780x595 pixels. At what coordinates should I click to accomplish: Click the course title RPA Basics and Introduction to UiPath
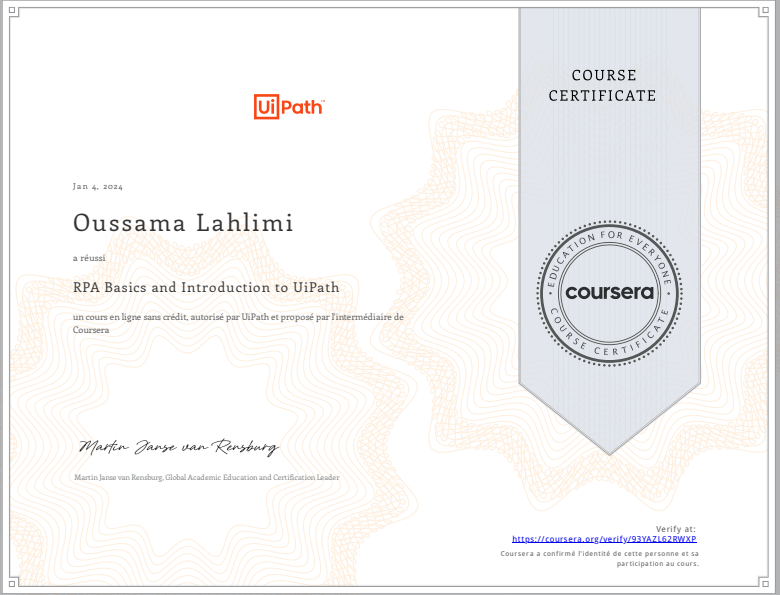click(x=206, y=288)
